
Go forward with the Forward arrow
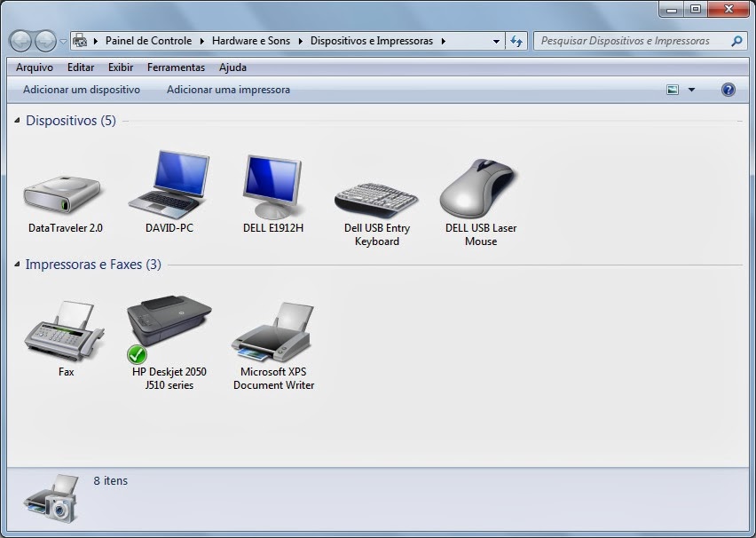click(x=46, y=41)
